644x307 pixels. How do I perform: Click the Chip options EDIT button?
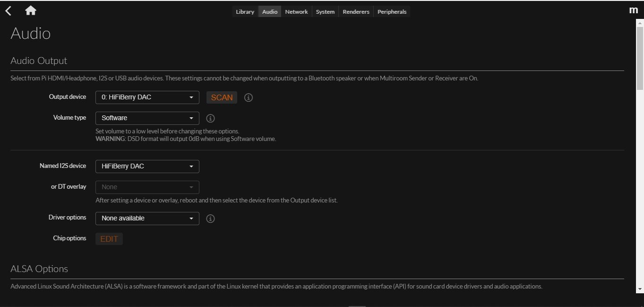click(109, 239)
